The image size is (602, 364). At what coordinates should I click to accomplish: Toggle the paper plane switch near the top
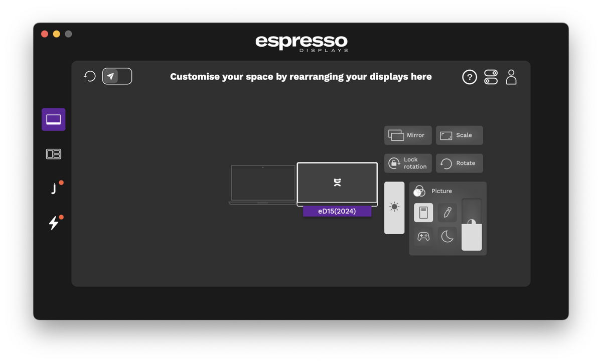point(117,76)
